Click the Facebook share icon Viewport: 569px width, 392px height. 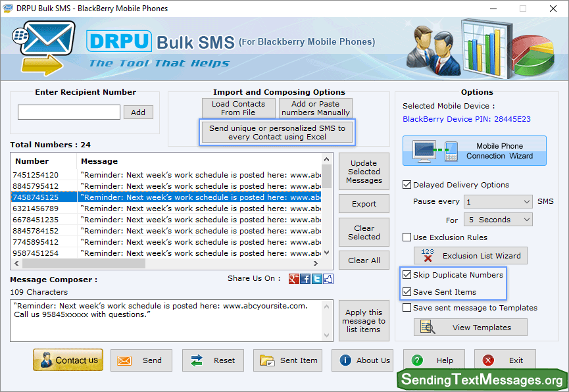(305, 279)
